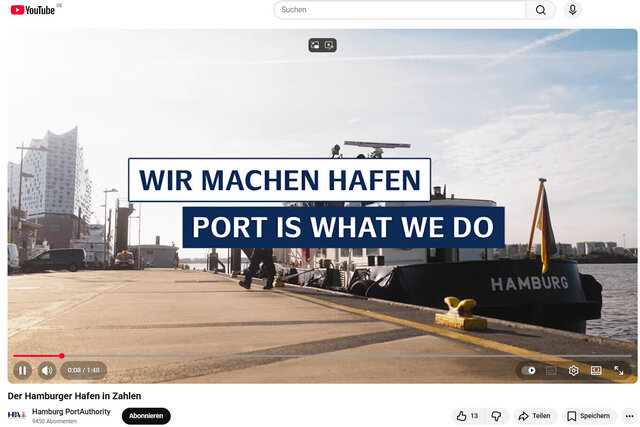Image resolution: width=640 pixels, height=427 pixels.
Task: Open the HPA channel avatar
Action: (x=17, y=415)
